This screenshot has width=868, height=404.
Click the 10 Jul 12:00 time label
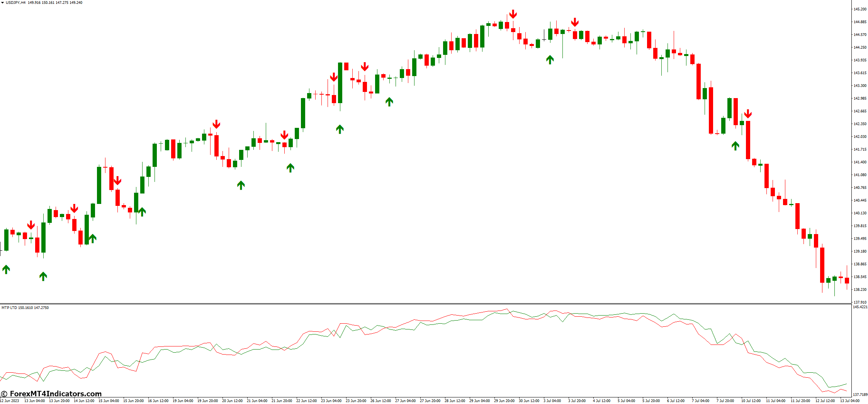pos(751,401)
